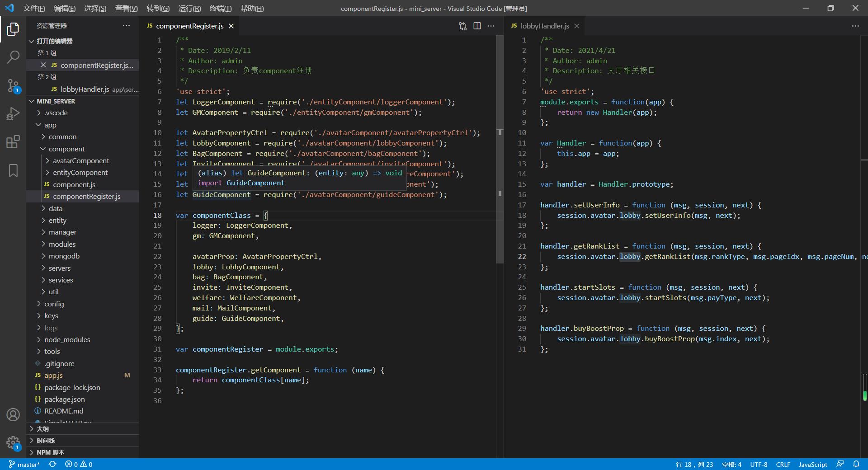The height and width of the screenshot is (470, 868).
Task: Open the errors and warnings indicator
Action: [x=79, y=464]
